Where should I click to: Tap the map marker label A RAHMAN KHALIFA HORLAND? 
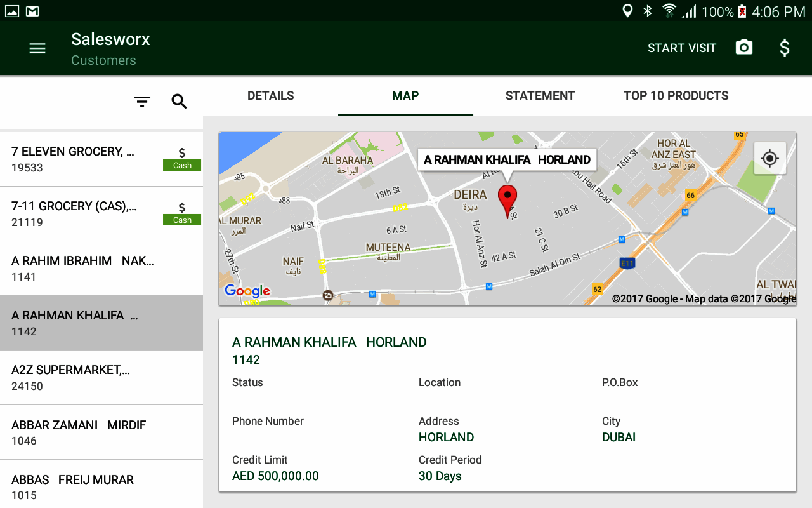coord(507,160)
